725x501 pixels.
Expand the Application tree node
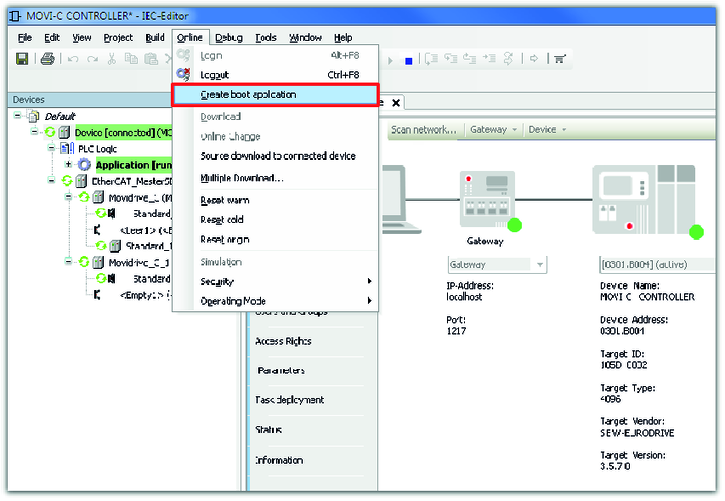point(69,165)
